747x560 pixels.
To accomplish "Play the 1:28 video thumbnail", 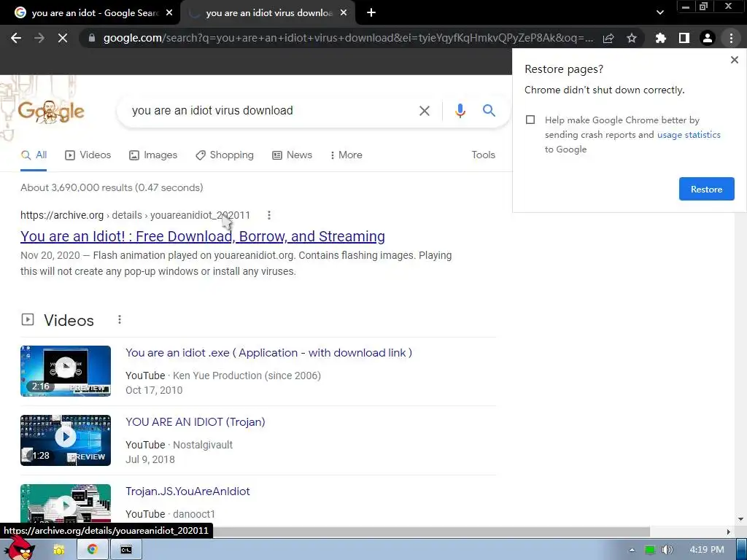I will (x=66, y=440).
